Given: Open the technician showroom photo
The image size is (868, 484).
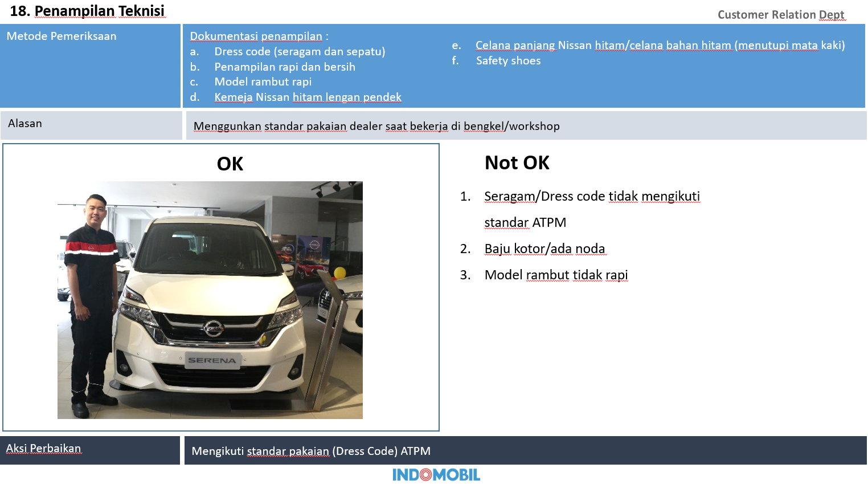Looking at the screenshot, I should (210, 299).
